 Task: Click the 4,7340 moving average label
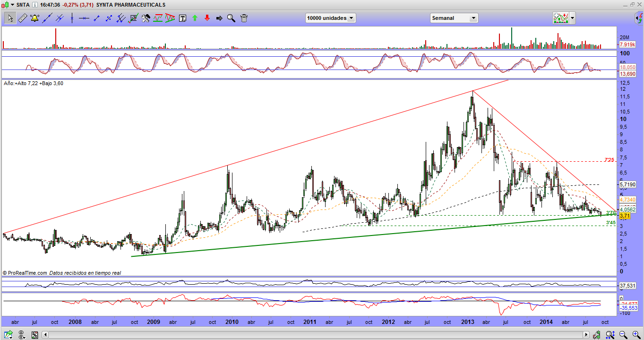pos(627,200)
